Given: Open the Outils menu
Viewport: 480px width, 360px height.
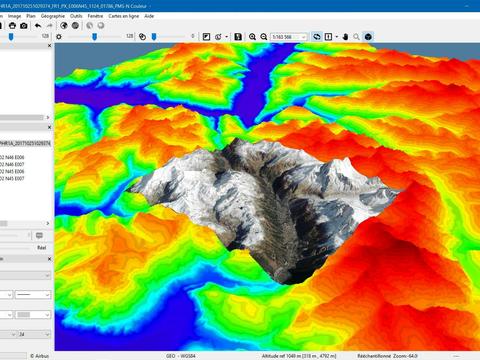Looking at the screenshot, I should coord(76,16).
